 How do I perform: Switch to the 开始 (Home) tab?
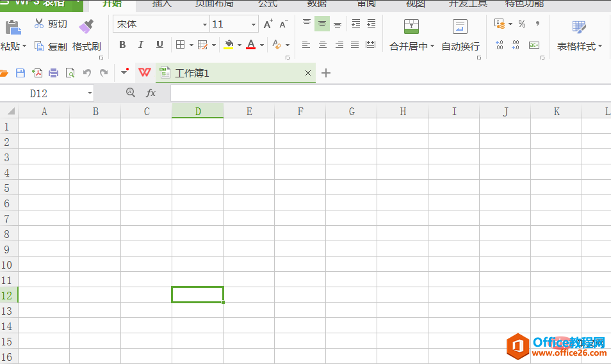112,4
